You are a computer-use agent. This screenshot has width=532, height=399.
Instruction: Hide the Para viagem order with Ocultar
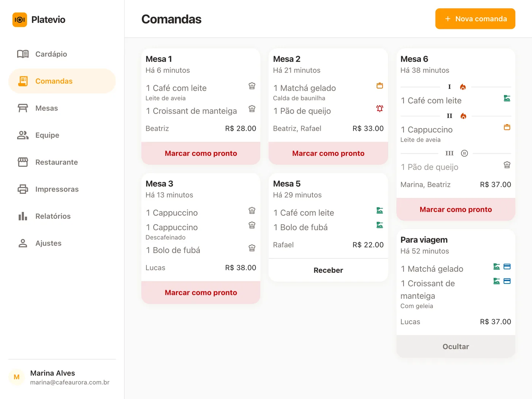point(456,347)
